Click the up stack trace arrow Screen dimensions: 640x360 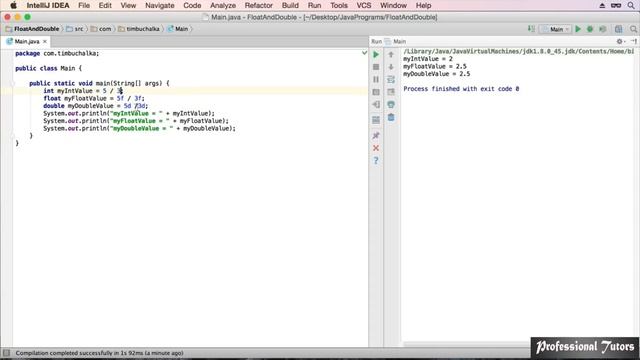coord(391,54)
